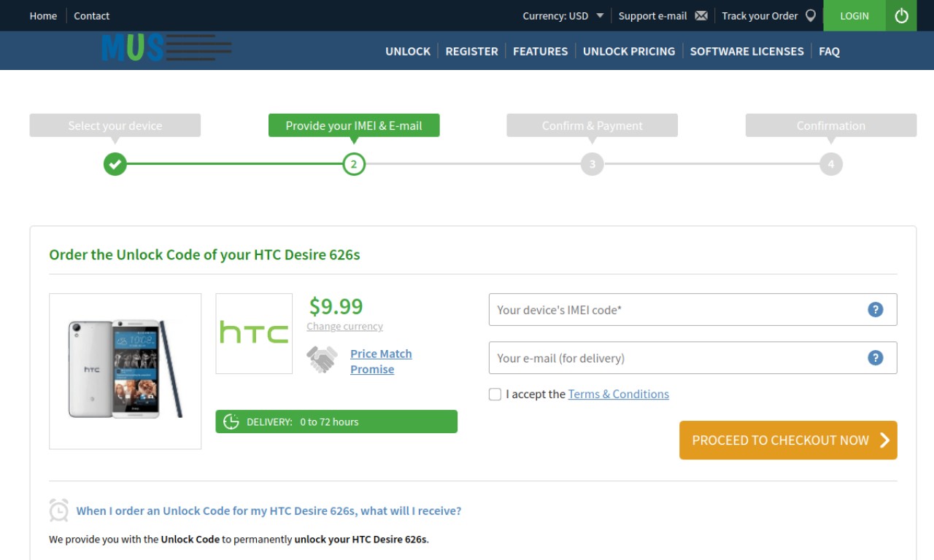Open the Track your Order link

760,15
